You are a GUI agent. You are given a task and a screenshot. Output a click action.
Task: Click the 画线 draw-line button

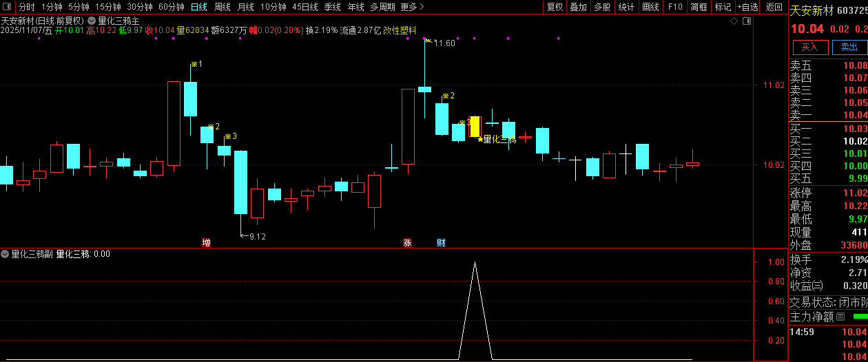(650, 7)
